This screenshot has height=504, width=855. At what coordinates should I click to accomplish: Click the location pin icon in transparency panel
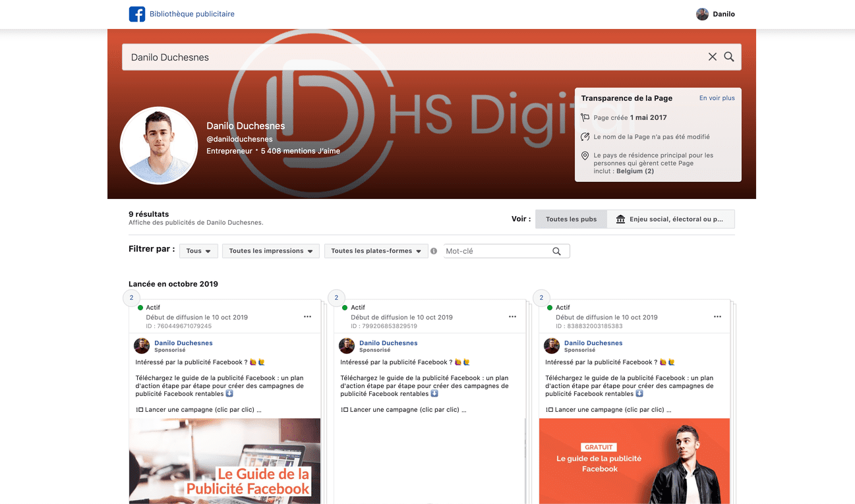(585, 156)
